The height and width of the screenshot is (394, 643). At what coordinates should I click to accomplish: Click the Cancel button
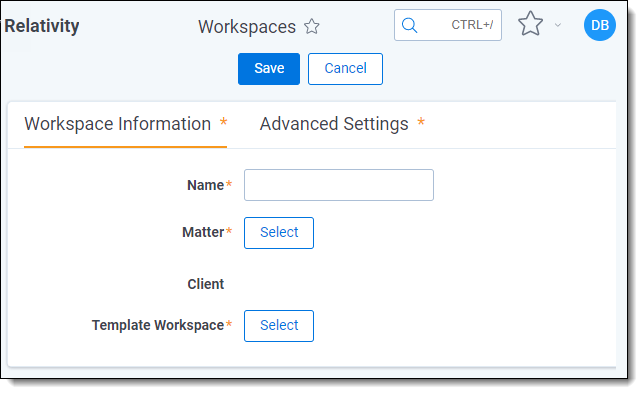click(x=345, y=69)
